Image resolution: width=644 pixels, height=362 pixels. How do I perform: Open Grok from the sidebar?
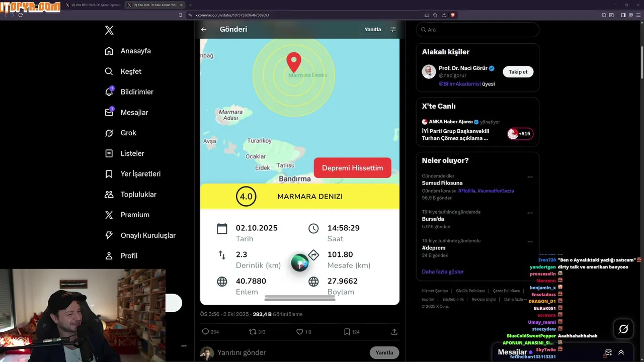[x=121, y=133]
